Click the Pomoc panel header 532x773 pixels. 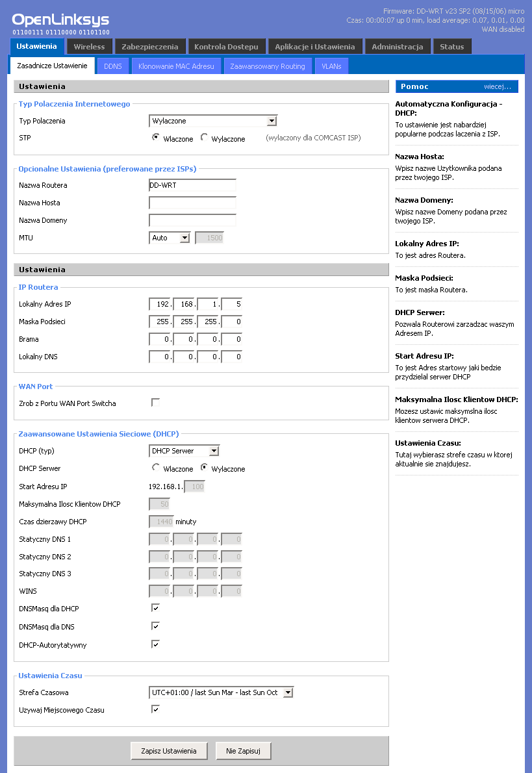tap(457, 86)
